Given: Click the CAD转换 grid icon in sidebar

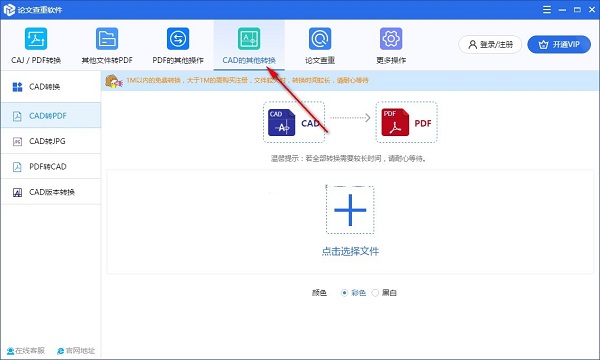Looking at the screenshot, I should (x=18, y=87).
